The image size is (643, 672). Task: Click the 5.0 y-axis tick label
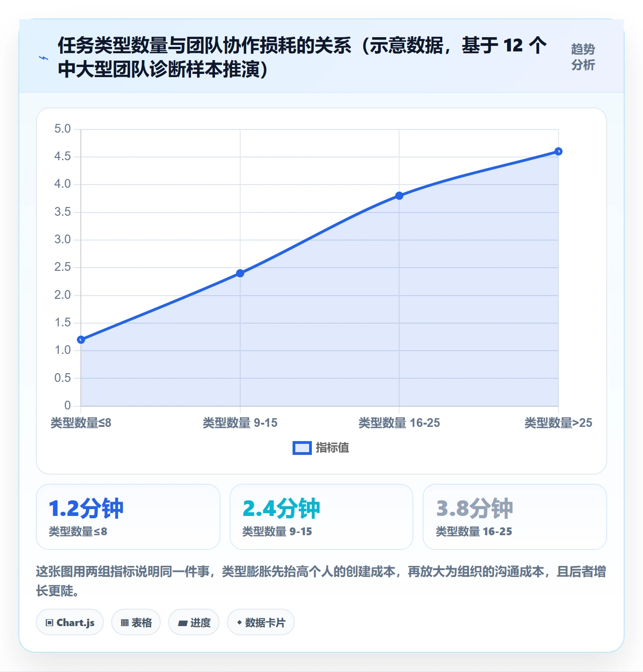pyautogui.click(x=62, y=129)
